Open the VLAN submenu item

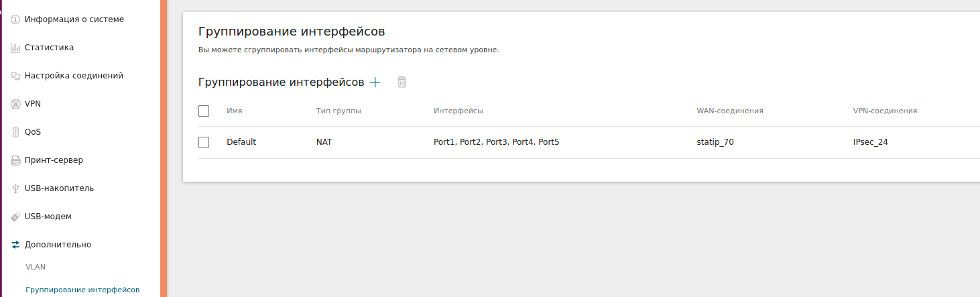(x=36, y=267)
